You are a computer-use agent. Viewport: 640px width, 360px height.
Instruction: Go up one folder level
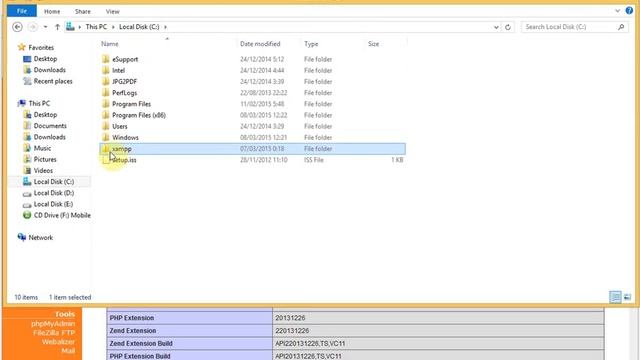pyautogui.click(x=57, y=27)
